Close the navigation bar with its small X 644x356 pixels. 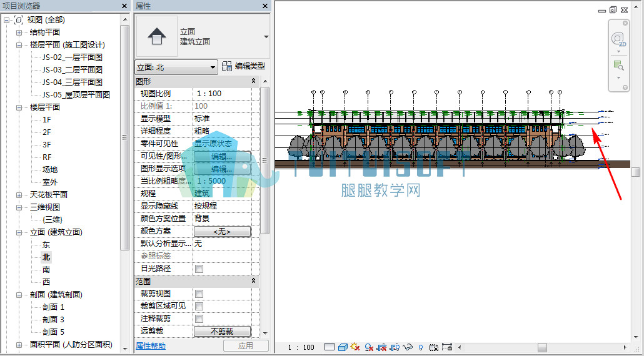pyautogui.click(x=625, y=23)
